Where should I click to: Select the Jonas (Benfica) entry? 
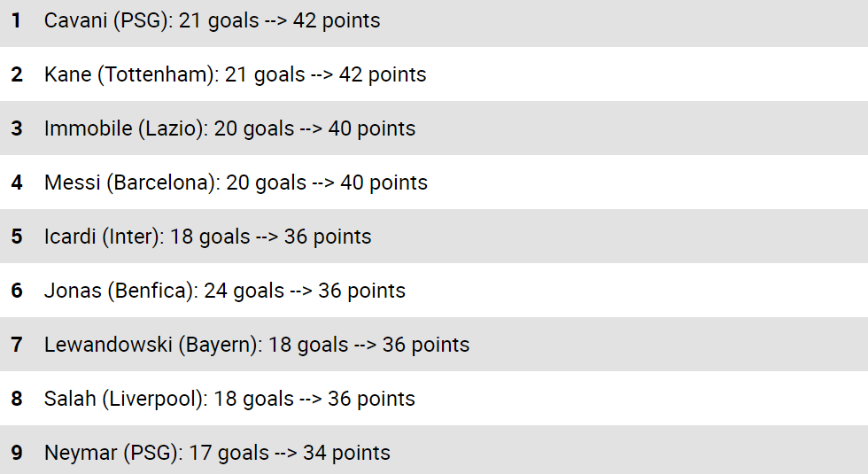pyautogui.click(x=224, y=291)
